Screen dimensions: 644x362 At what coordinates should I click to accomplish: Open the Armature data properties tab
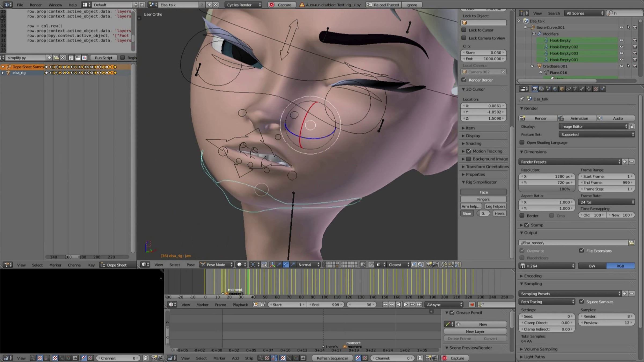pyautogui.click(x=575, y=89)
